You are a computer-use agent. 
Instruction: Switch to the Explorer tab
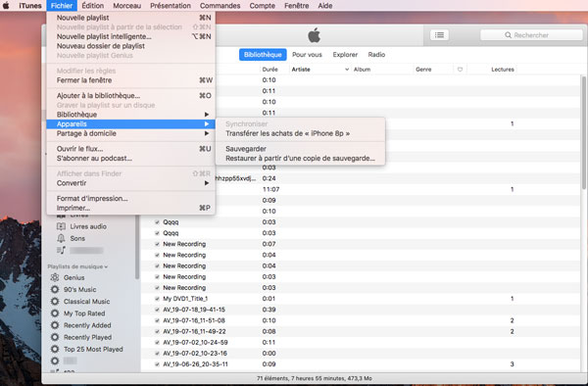345,55
